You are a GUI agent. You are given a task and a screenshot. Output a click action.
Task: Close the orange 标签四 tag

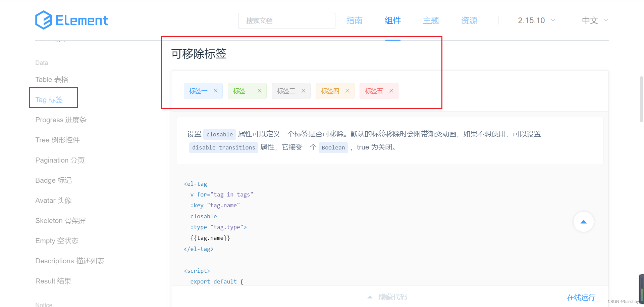point(348,91)
